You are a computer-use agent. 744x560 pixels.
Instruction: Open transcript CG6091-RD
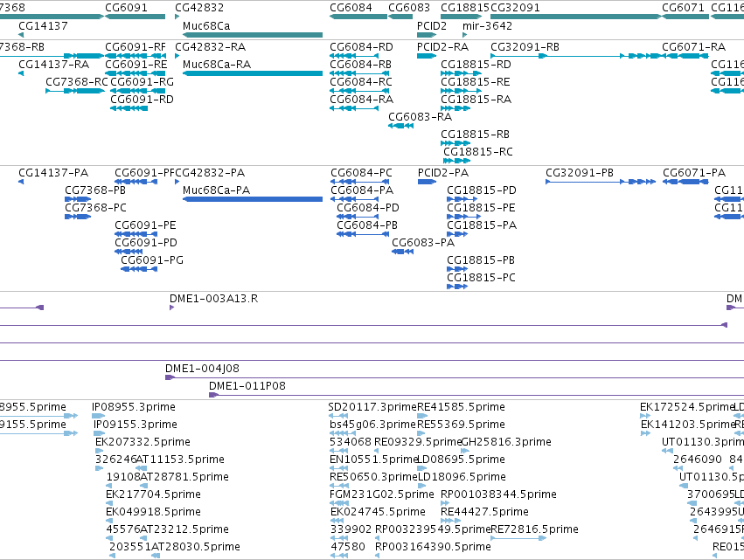point(142,100)
